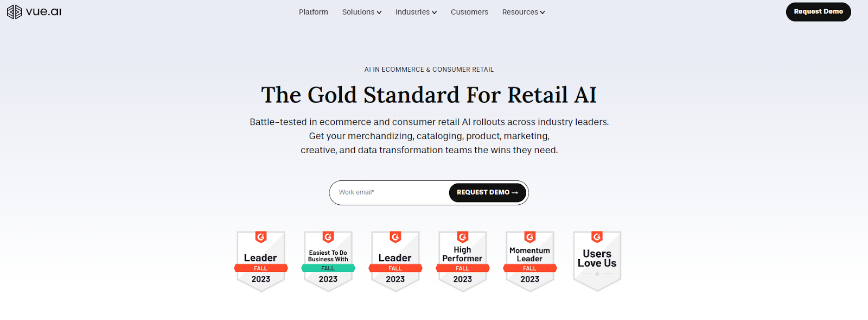The width and height of the screenshot is (868, 320).
Task: Click the vue.ai logo icon
Action: tap(14, 12)
